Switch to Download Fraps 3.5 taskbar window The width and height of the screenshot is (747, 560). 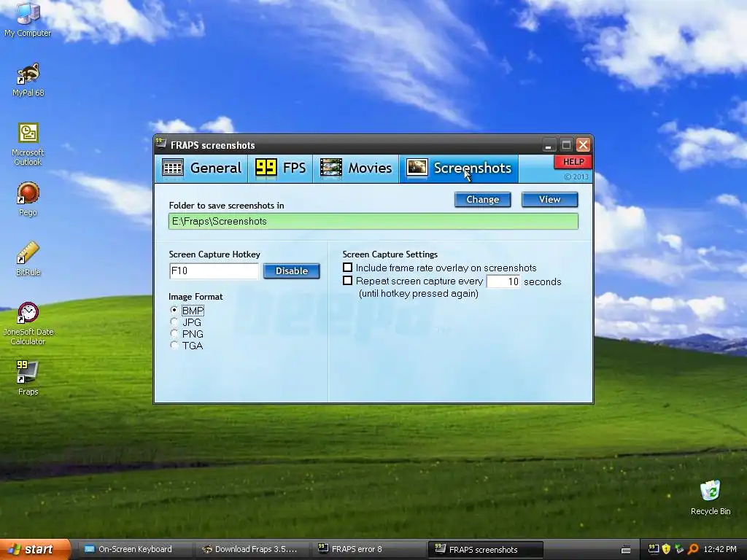click(252, 550)
